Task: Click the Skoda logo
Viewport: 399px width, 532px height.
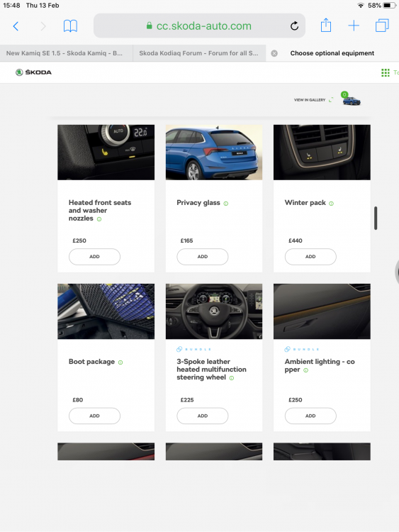Action: [x=33, y=72]
